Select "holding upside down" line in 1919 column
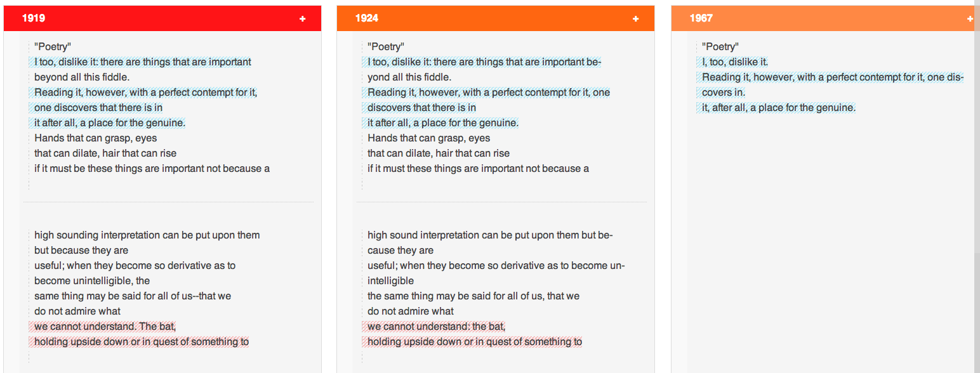980x373 pixels. [x=142, y=342]
